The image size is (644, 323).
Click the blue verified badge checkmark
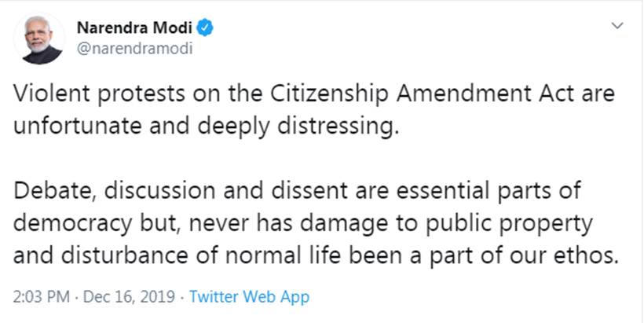[x=206, y=29]
